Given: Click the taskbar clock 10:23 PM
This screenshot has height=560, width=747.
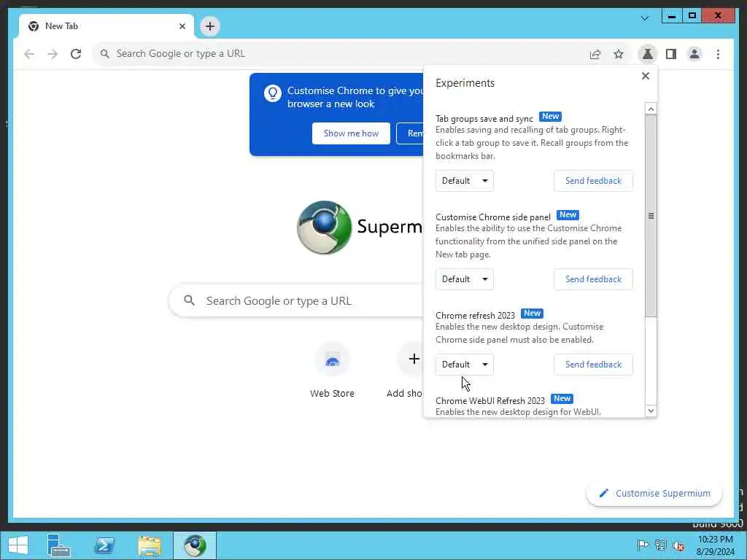Looking at the screenshot, I should pyautogui.click(x=715, y=540).
